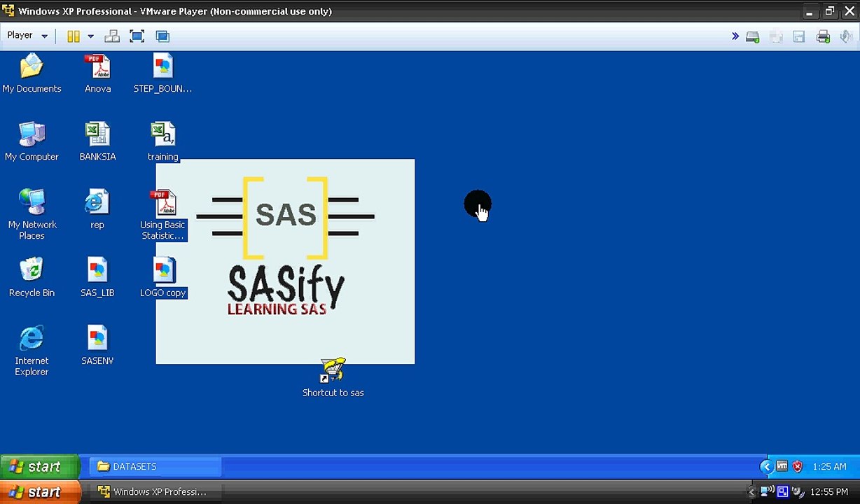Click the host blue square tray icon

[x=782, y=491]
